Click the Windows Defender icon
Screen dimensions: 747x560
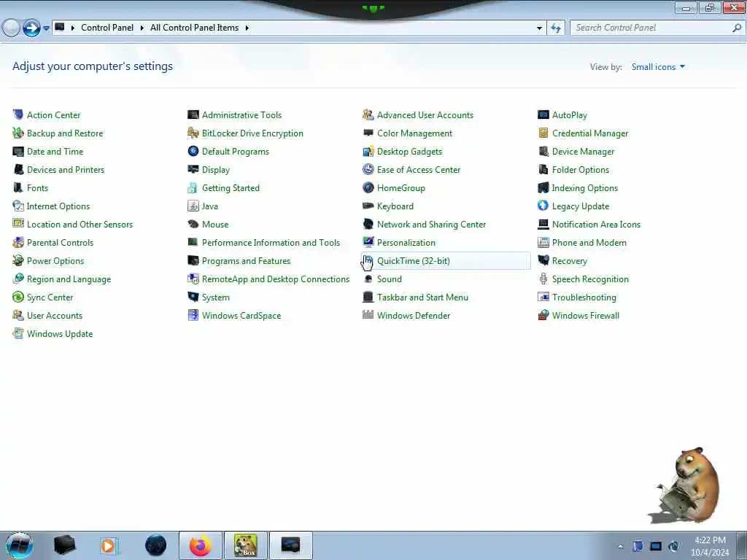coord(368,315)
